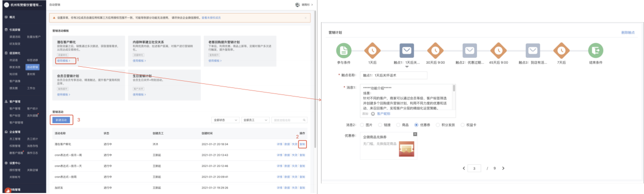This screenshot has height=194, width=644.
Task: Click the 2021-01-21 20:13:43 time cell
Action: 214,155
